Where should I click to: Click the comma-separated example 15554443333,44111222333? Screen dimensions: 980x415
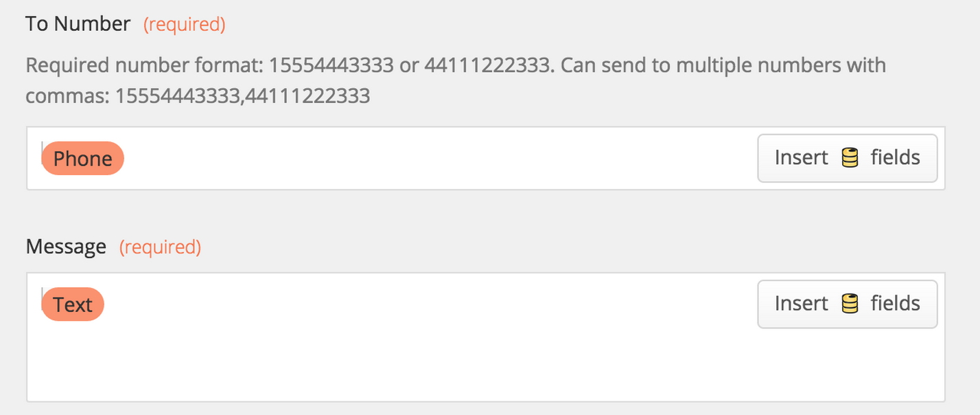pyautogui.click(x=242, y=96)
